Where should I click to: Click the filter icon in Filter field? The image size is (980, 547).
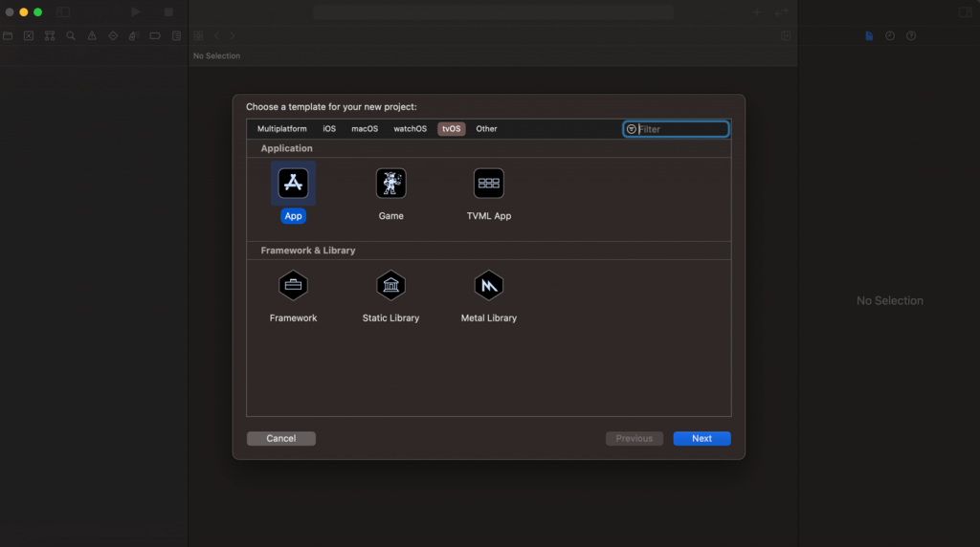tap(632, 129)
